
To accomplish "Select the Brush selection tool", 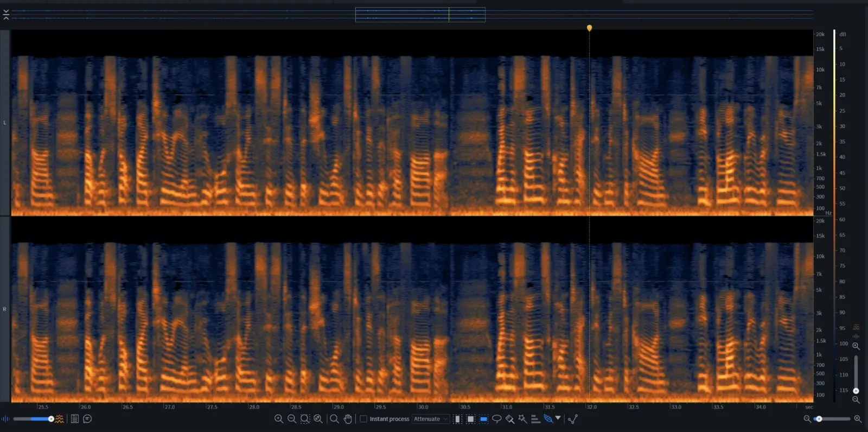I will tap(509, 419).
